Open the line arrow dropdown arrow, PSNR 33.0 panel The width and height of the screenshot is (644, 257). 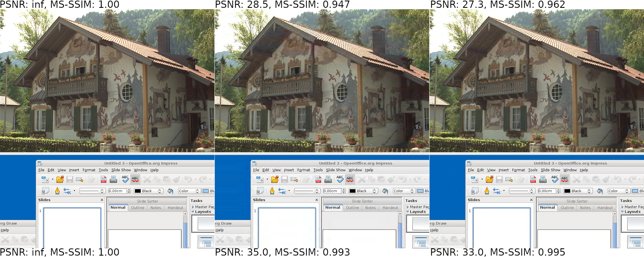[504, 191]
